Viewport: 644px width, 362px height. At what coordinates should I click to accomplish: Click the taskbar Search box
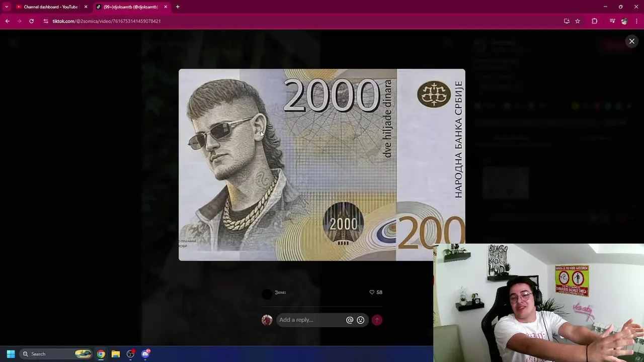click(56, 354)
